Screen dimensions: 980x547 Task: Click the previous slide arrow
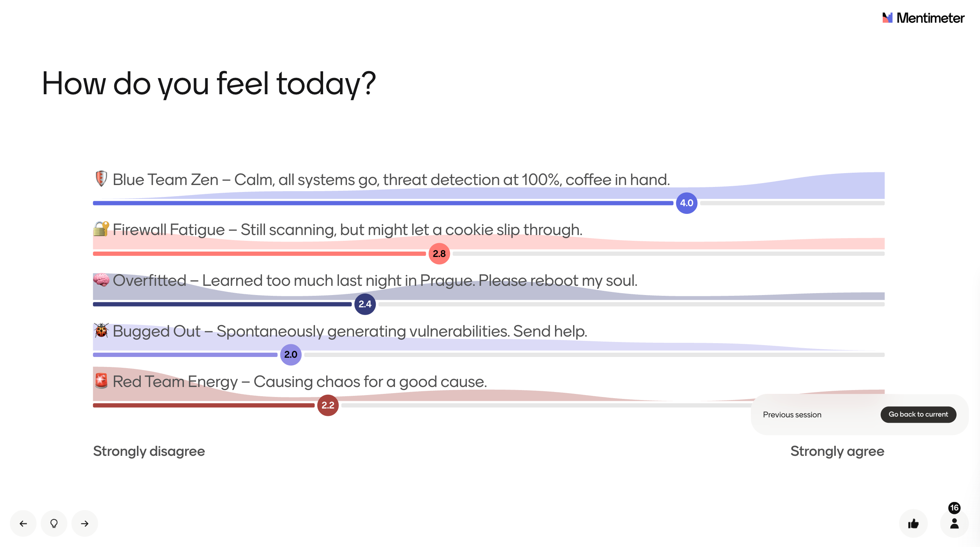coord(23,523)
